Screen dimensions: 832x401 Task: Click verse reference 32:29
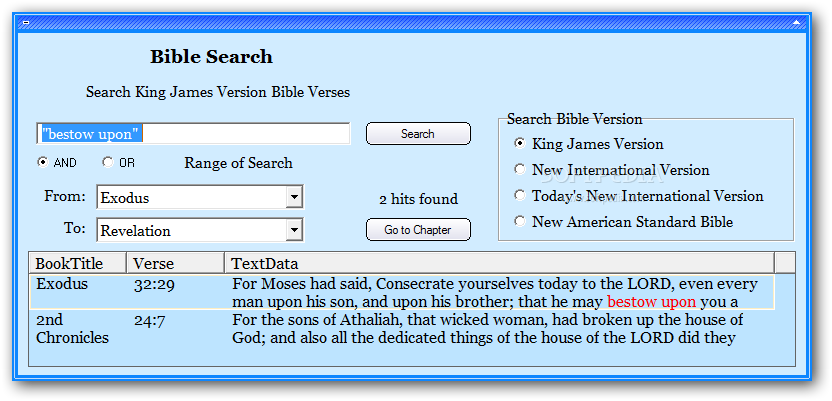154,285
